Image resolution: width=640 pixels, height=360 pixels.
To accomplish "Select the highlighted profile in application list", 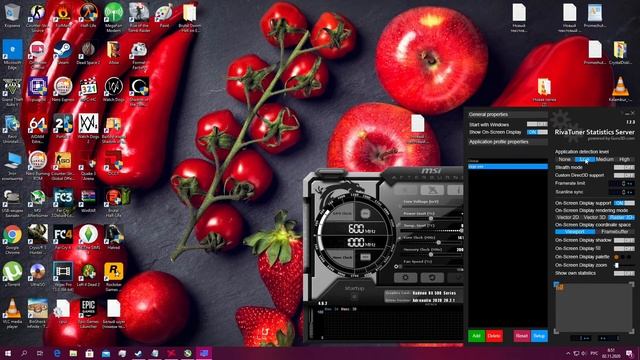I will tap(508, 167).
